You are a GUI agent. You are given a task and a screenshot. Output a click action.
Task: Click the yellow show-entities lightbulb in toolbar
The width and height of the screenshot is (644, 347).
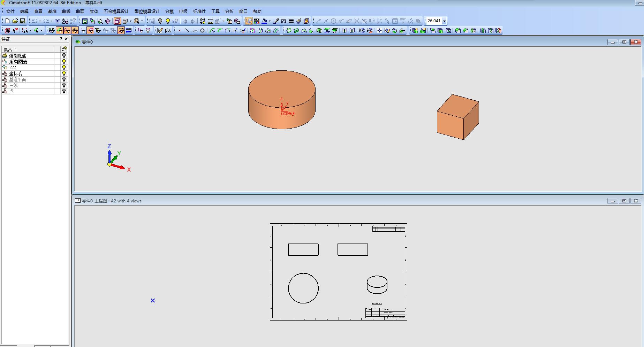pyautogui.click(x=168, y=21)
